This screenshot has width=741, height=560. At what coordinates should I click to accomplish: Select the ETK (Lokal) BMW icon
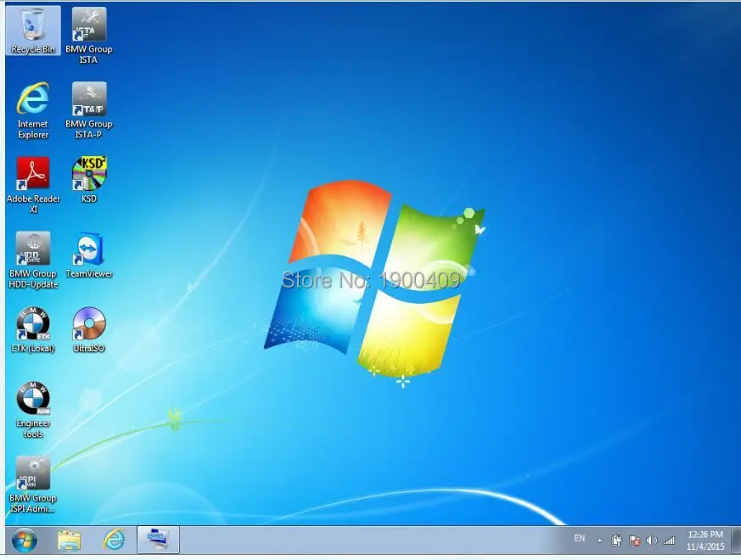32,329
